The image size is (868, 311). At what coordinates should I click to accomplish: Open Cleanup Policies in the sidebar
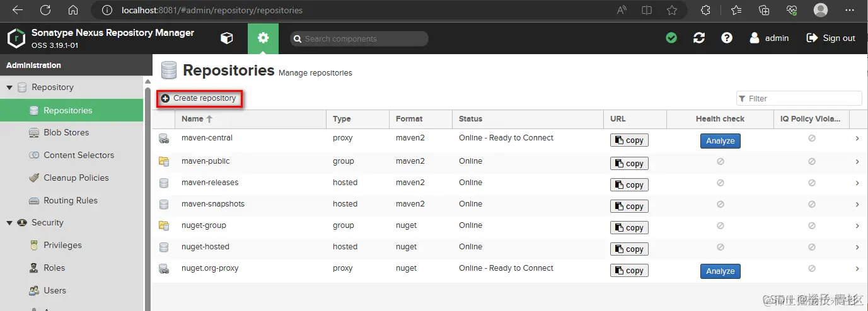pyautogui.click(x=76, y=178)
